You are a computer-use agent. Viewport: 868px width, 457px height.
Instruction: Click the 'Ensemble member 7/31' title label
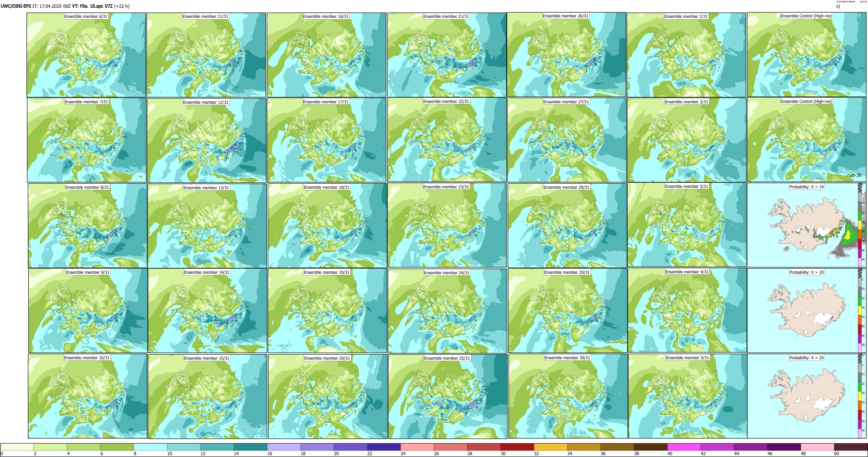coord(86,102)
